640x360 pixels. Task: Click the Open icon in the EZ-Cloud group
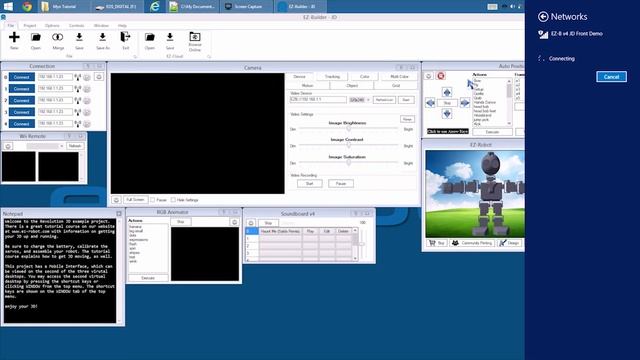click(150, 37)
